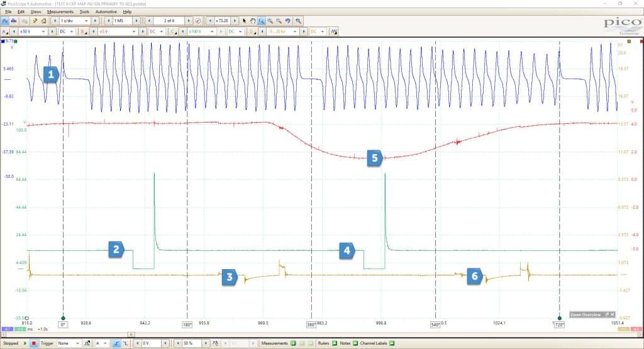Select the hand pan tool
Screen dimensions: 644x349
point(253,21)
